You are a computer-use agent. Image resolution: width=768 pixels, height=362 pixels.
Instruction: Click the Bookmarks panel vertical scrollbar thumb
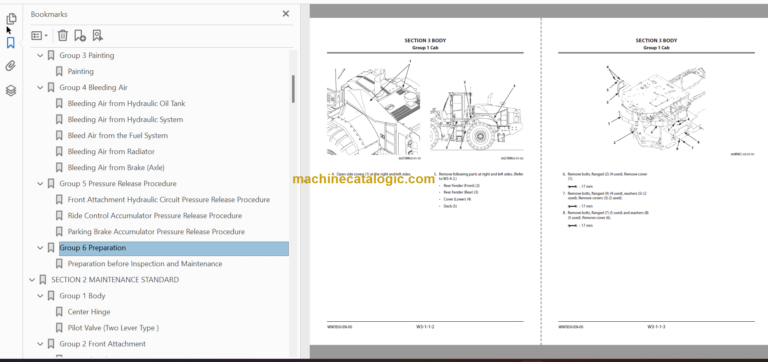(293, 89)
